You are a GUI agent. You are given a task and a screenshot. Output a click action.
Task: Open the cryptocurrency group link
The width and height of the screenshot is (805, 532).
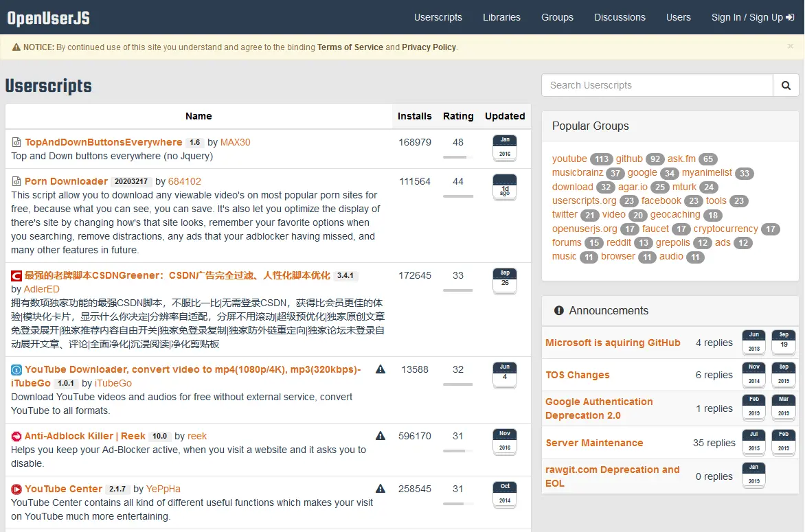[x=725, y=229]
